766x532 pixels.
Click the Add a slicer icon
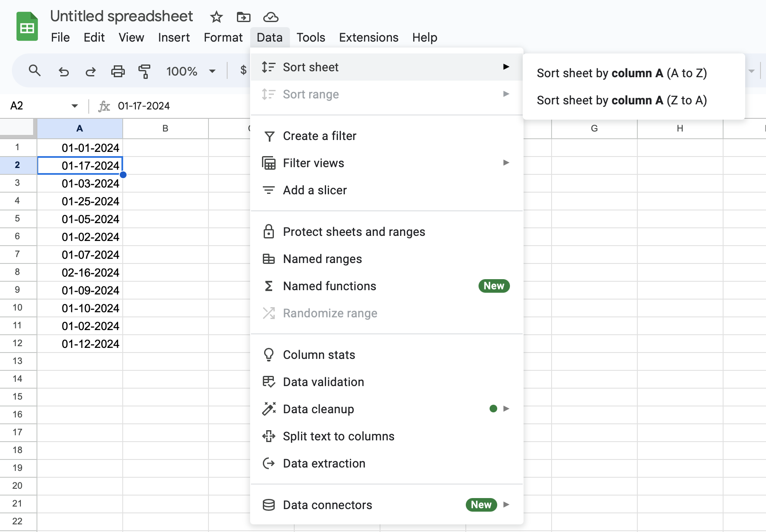tap(269, 190)
